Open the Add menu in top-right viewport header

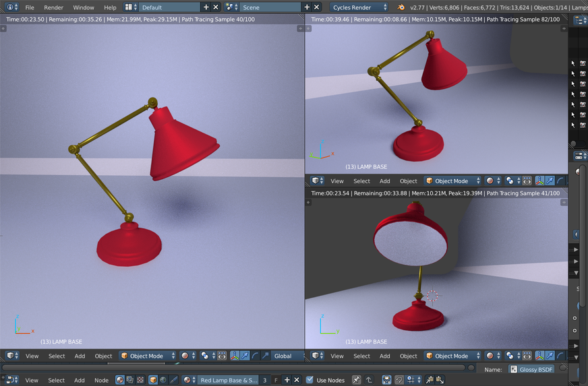tap(384, 181)
